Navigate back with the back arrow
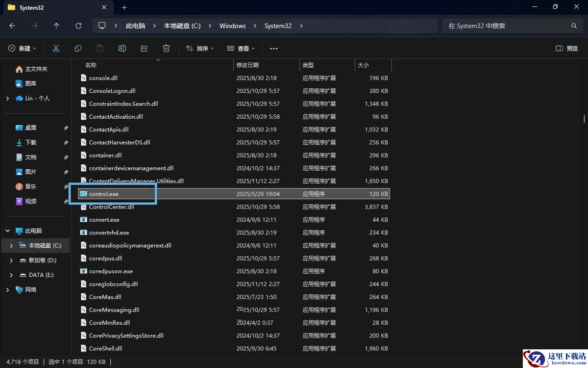This screenshot has width=588, height=368. [x=12, y=26]
